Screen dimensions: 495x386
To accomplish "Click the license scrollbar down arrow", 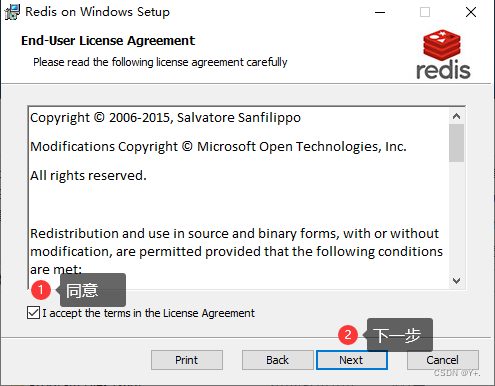I will click(x=456, y=281).
